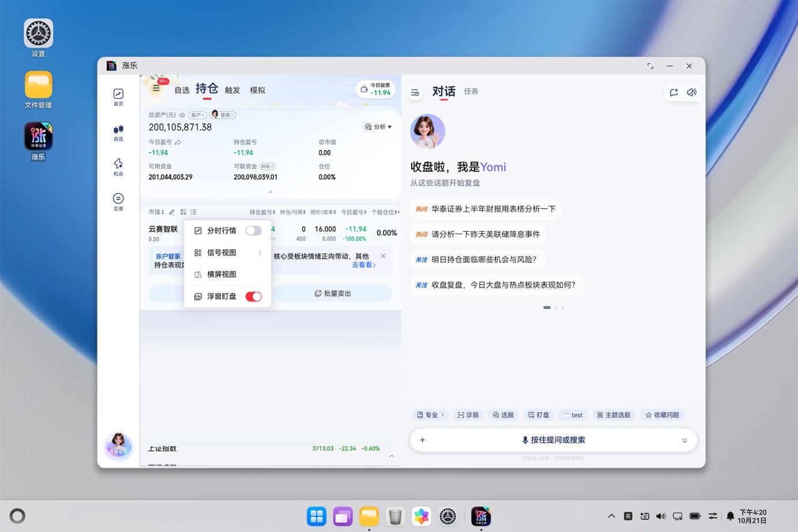Open the 机会 opportunities sidebar icon
The height and width of the screenshot is (532, 798).
click(118, 167)
